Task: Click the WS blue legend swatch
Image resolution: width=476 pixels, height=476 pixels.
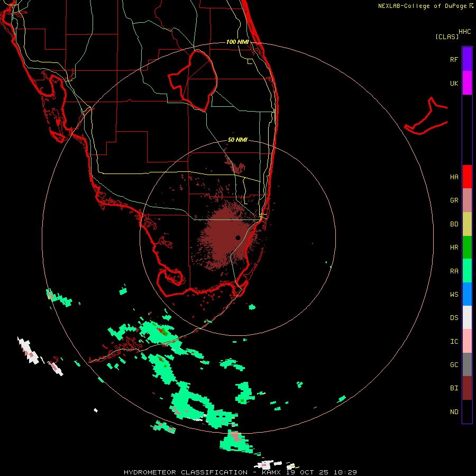Action: (467, 294)
